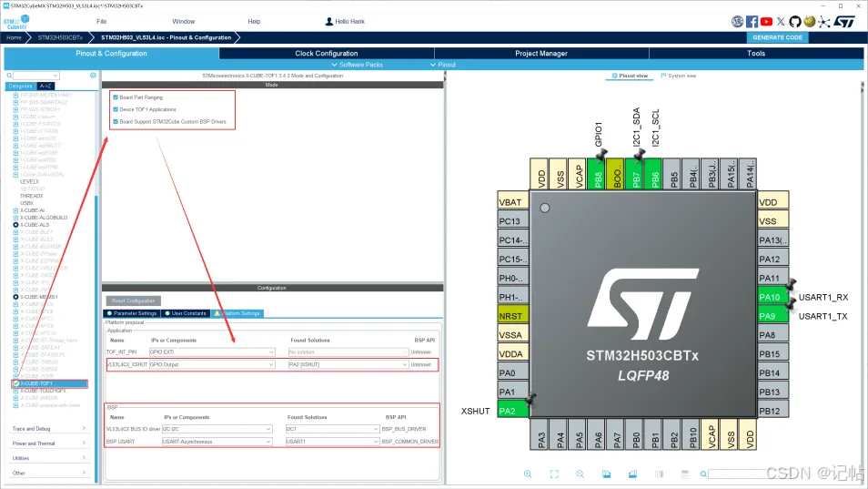Viewport: 868px width, 489px height.
Task: Click the zoom in icon below the chip
Action: point(528,474)
